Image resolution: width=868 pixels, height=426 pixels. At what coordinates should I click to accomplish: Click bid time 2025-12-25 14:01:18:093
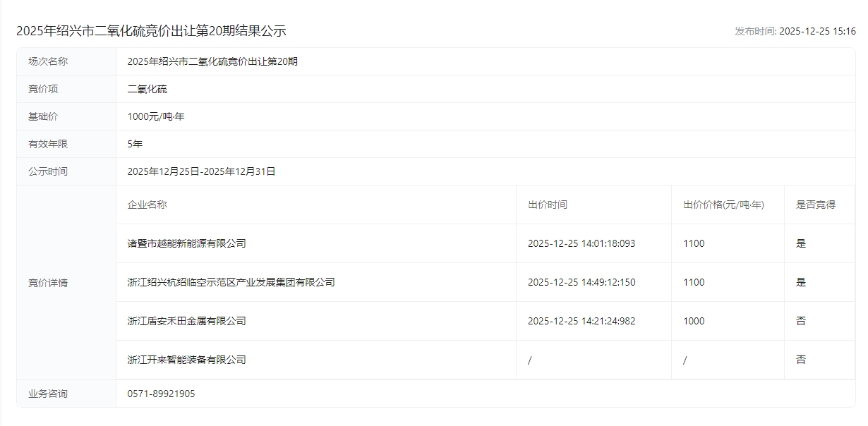click(581, 243)
